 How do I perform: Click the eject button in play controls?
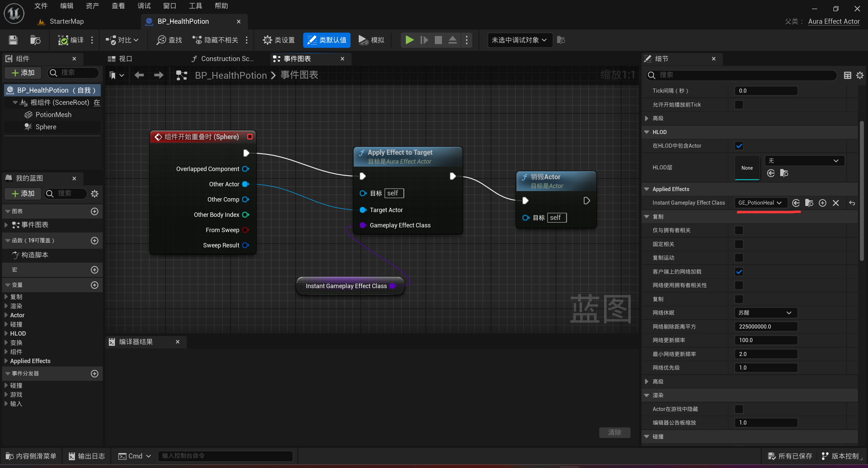tap(453, 40)
